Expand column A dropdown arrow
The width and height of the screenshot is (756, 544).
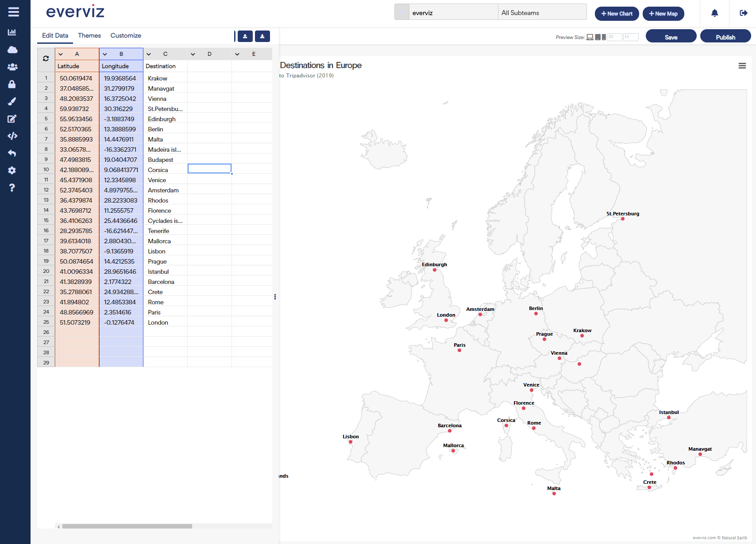(61, 54)
